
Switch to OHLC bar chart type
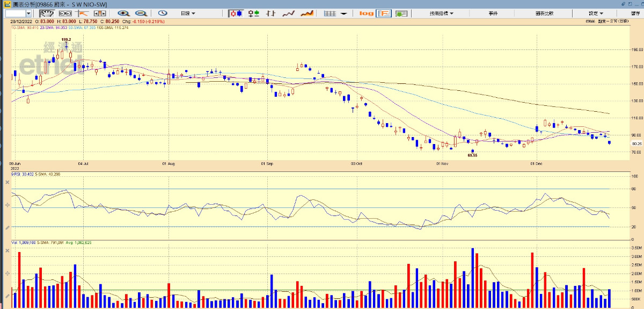[x=254, y=13]
